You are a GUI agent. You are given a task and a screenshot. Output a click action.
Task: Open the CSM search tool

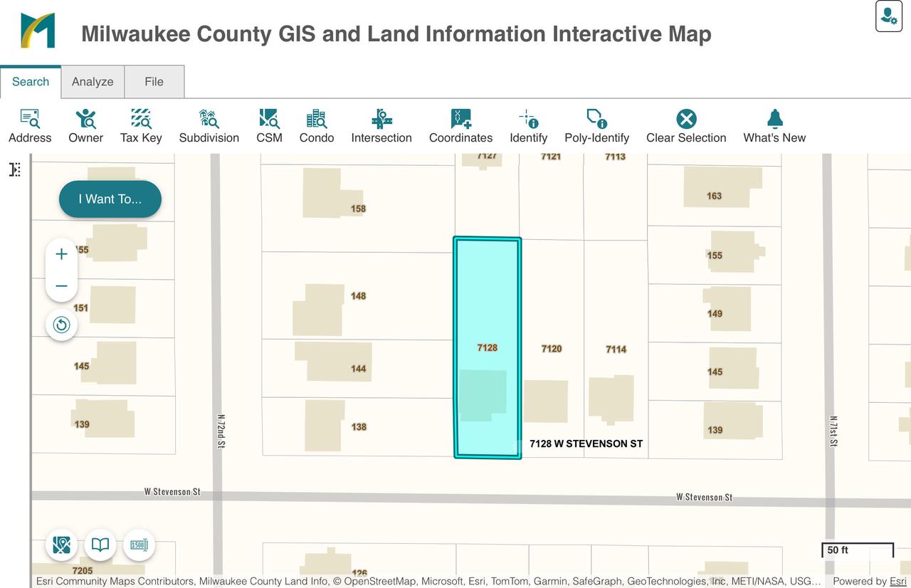coord(269,127)
